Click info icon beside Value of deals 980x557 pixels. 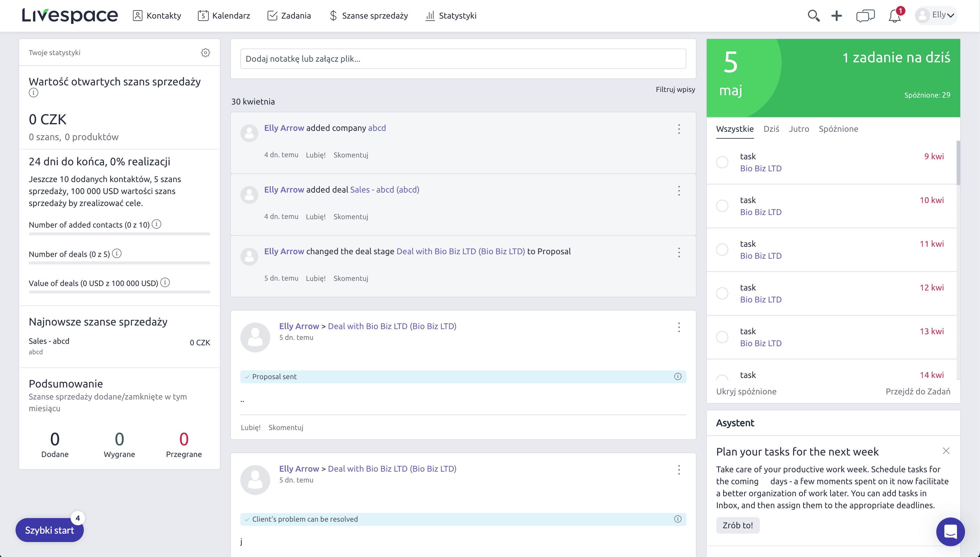point(165,283)
